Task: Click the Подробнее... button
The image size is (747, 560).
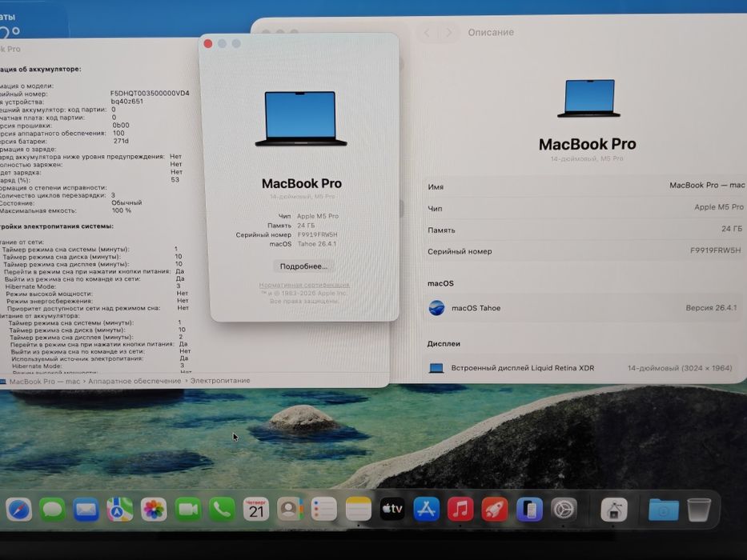Action: [303, 266]
